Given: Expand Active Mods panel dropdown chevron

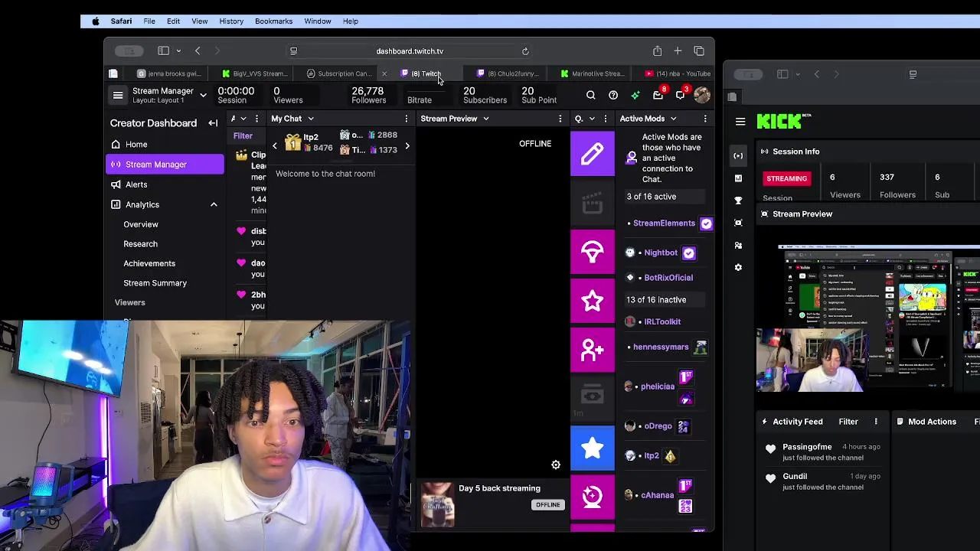Looking at the screenshot, I should (673, 119).
